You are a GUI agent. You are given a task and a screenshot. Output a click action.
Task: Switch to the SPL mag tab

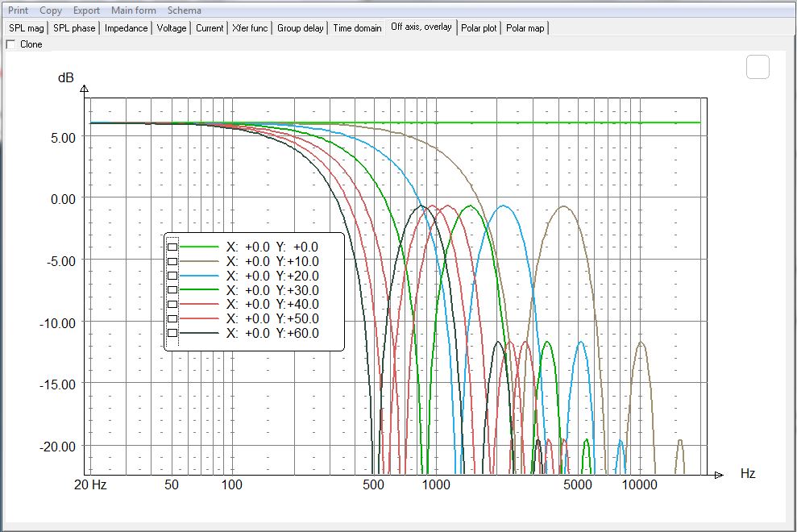[x=27, y=28]
